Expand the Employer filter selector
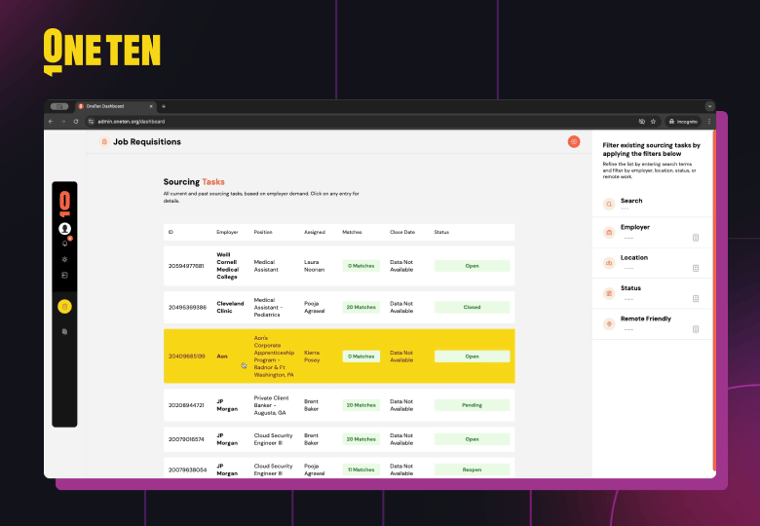This screenshot has height=526, width=760. [696, 238]
